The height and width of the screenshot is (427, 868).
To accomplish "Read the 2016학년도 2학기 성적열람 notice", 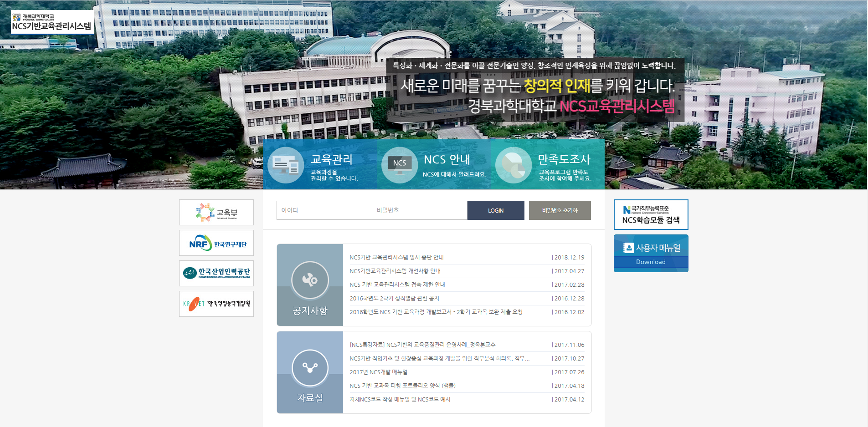I will [x=394, y=299].
